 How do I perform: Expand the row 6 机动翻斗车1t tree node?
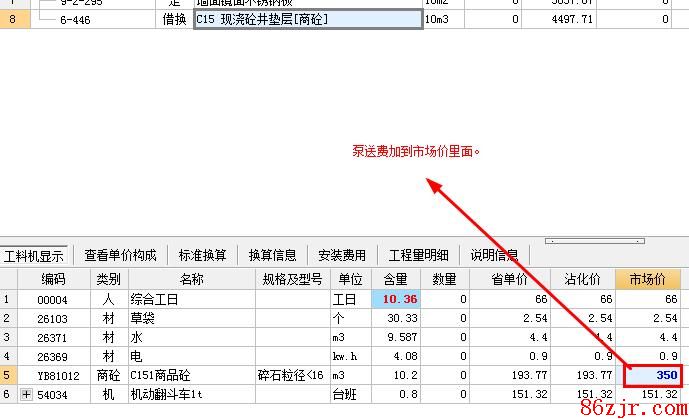point(27,395)
